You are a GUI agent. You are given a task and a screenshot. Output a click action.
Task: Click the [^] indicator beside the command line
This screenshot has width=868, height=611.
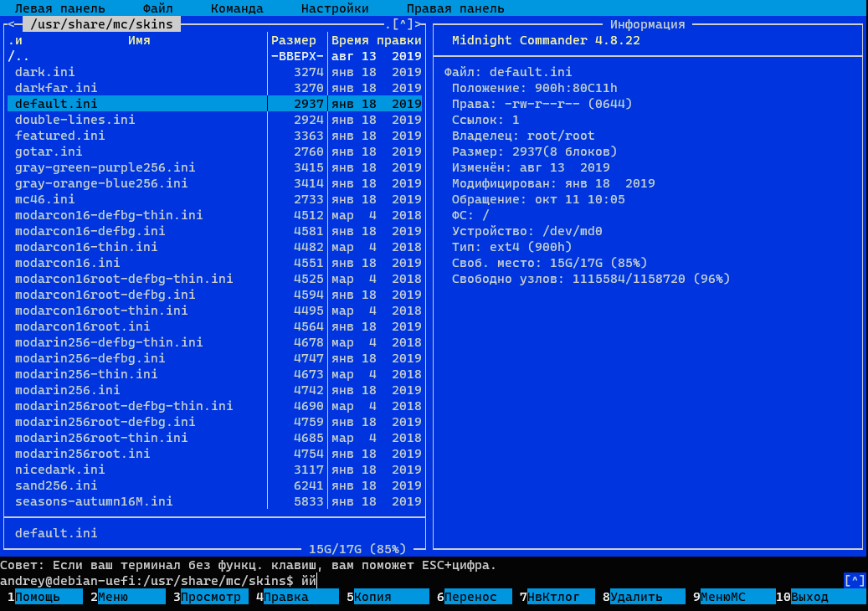pos(854,580)
